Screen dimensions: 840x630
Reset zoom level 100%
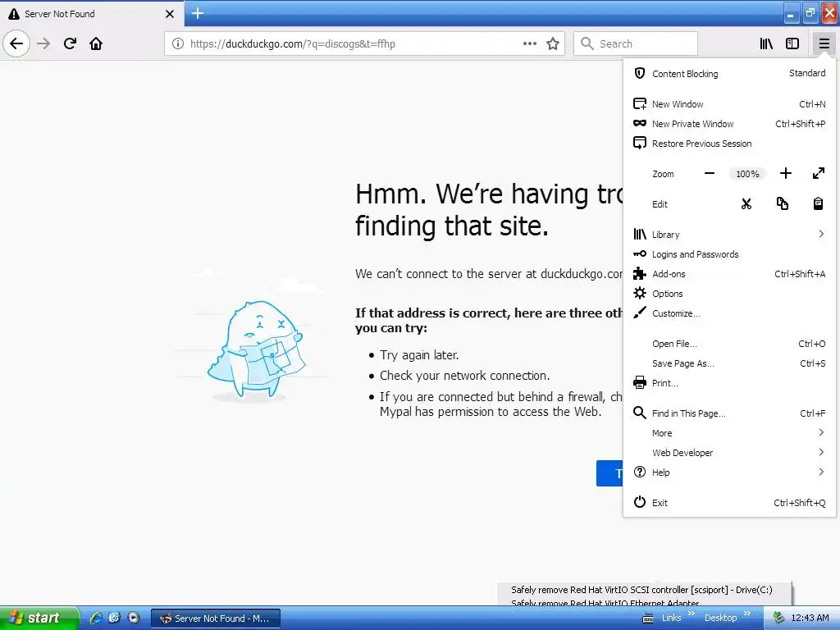coord(747,174)
